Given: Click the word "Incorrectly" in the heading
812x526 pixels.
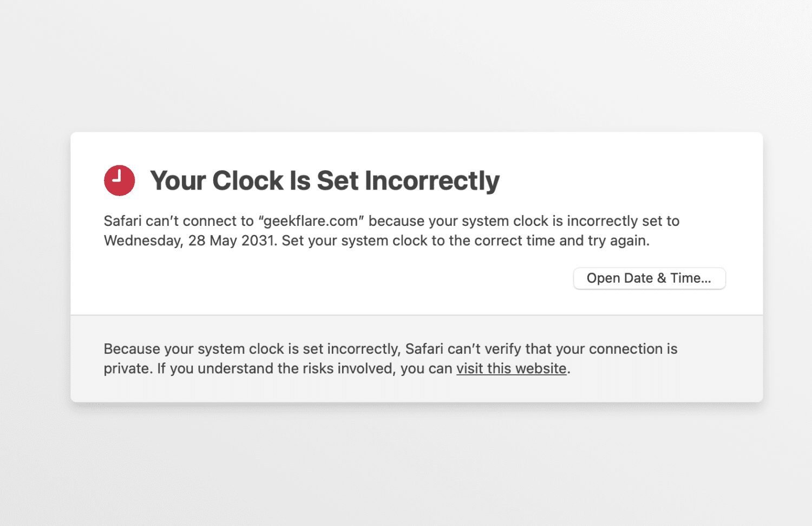Looking at the screenshot, I should (x=432, y=180).
